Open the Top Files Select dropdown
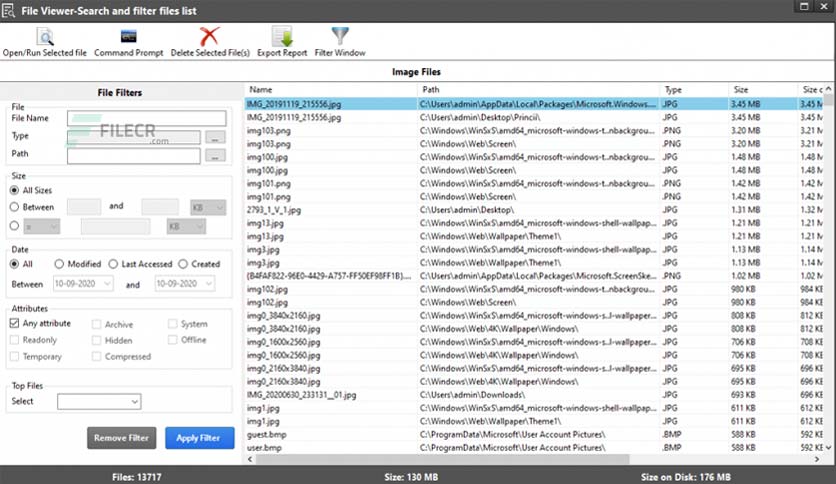This screenshot has width=836, height=484. (x=99, y=401)
